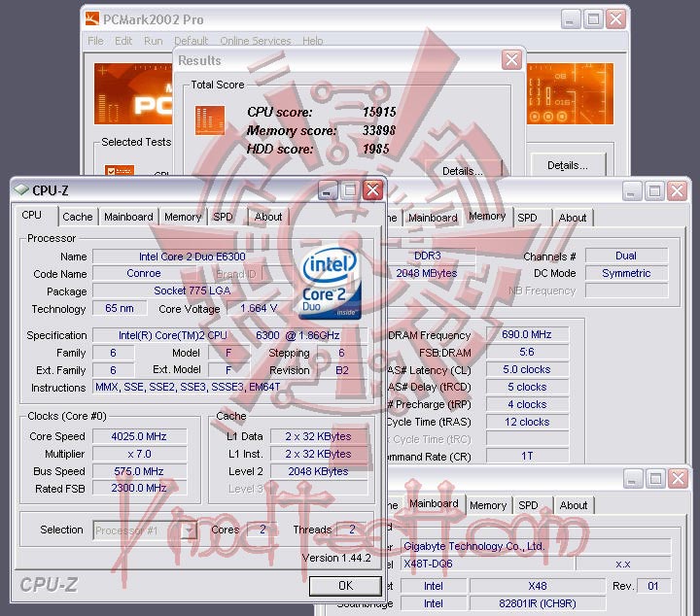The height and width of the screenshot is (616, 700).
Task: Select SPD tab in bottom CPU-Z window
Action: [x=528, y=505]
